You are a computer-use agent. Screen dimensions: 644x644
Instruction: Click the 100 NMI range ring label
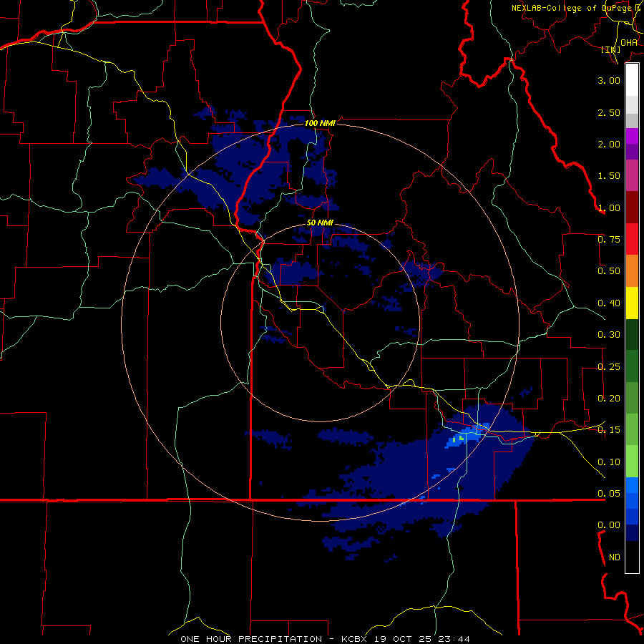320,123
